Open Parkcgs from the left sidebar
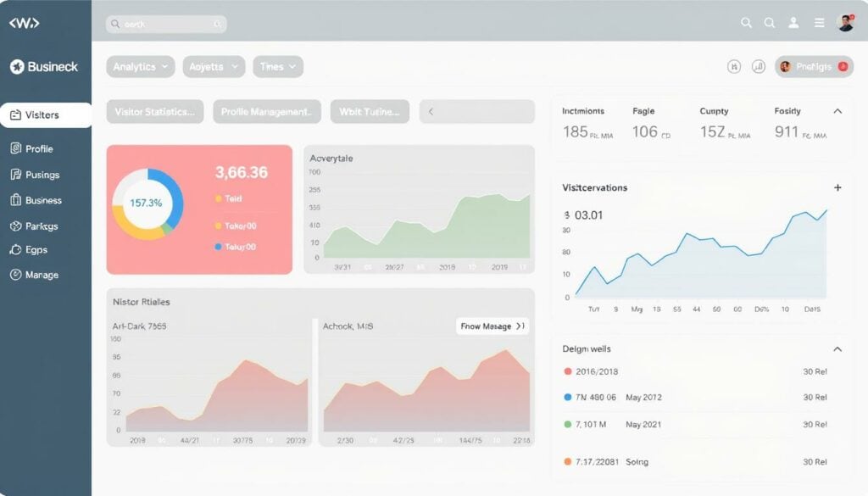This screenshot has width=868, height=496. 14,226
